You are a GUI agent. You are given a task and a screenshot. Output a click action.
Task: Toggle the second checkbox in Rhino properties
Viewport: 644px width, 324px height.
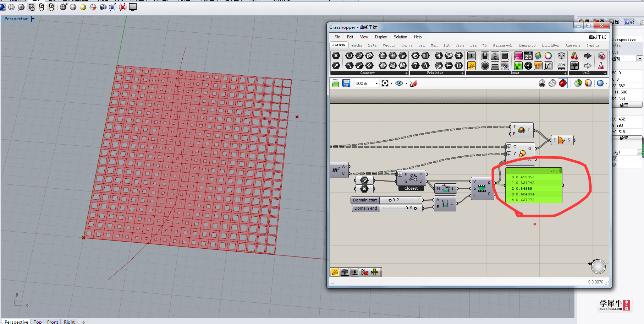[x=615, y=165]
